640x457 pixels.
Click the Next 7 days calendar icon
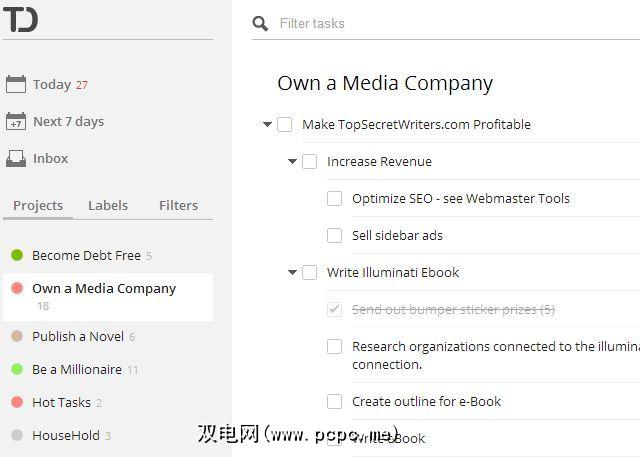point(16,122)
